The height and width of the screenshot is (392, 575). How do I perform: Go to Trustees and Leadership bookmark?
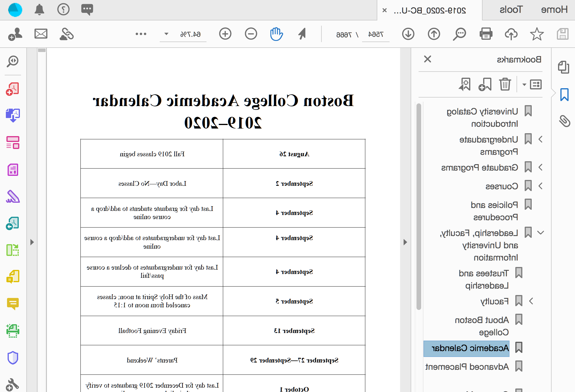tap(484, 279)
